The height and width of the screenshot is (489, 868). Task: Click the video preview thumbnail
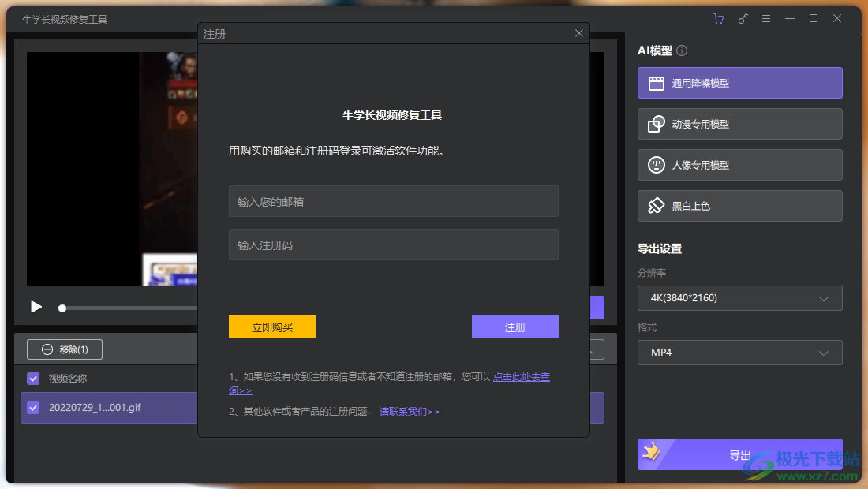(x=112, y=169)
